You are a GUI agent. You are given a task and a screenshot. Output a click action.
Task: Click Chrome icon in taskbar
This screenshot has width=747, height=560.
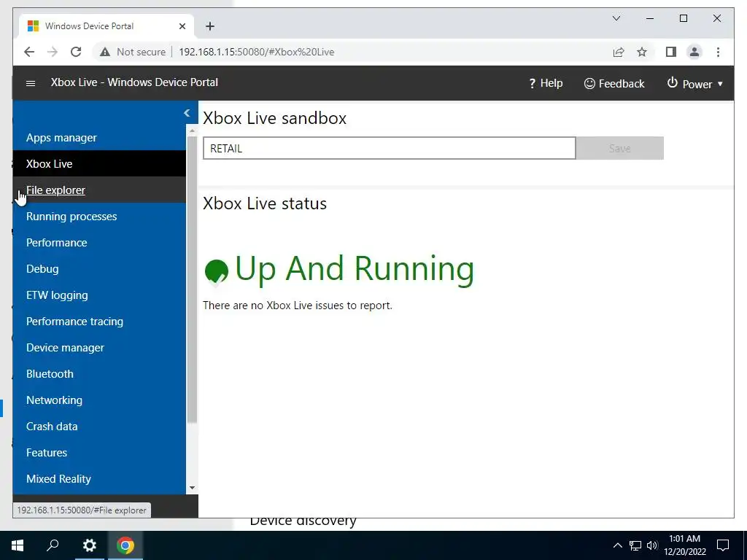(125, 545)
